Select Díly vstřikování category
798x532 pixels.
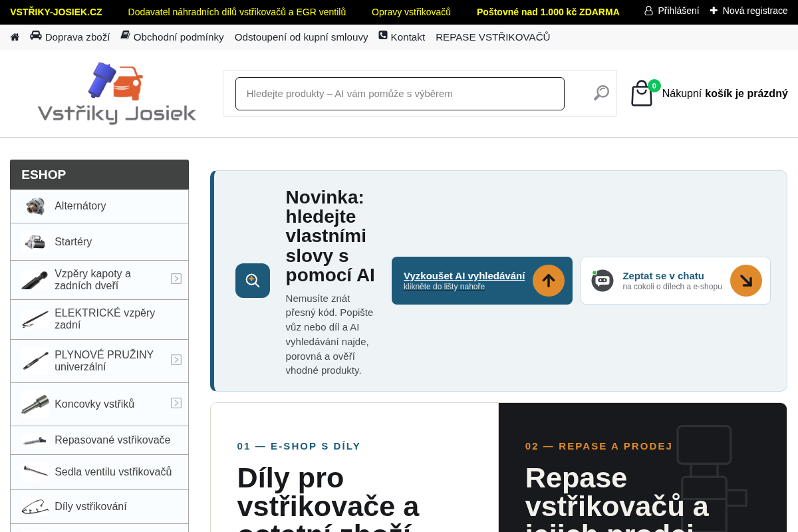coord(100,507)
